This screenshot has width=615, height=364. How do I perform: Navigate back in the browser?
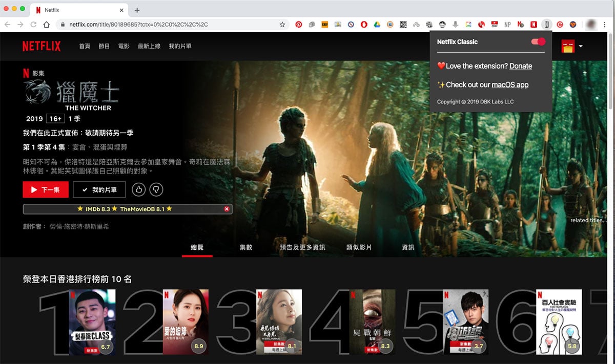(7, 24)
